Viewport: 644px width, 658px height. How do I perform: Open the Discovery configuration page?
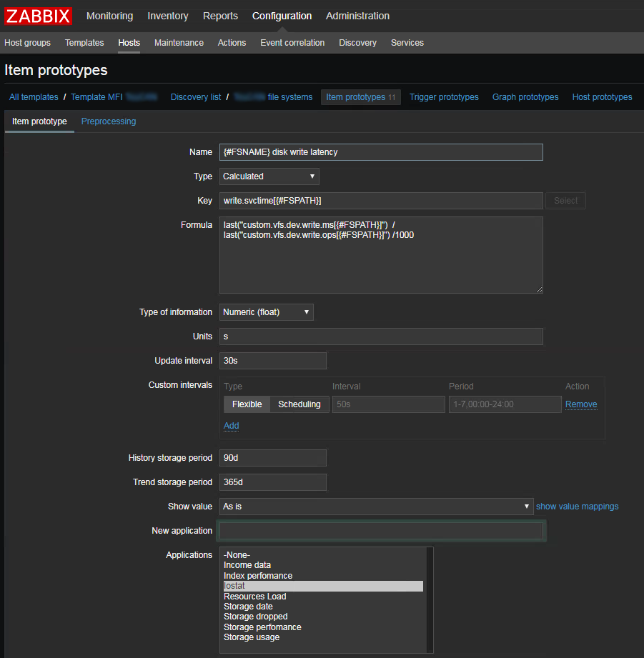[357, 43]
